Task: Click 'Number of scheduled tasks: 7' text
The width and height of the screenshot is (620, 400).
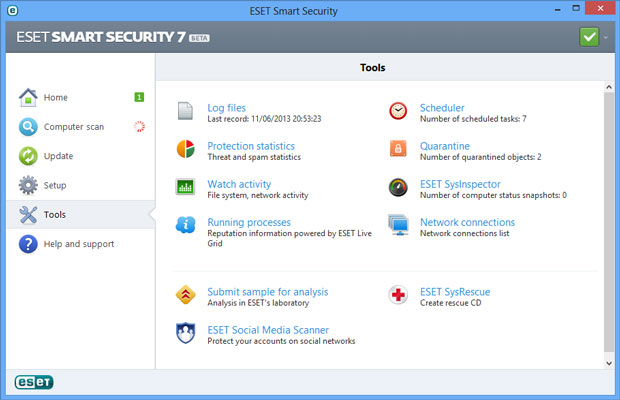Action: pos(473,119)
